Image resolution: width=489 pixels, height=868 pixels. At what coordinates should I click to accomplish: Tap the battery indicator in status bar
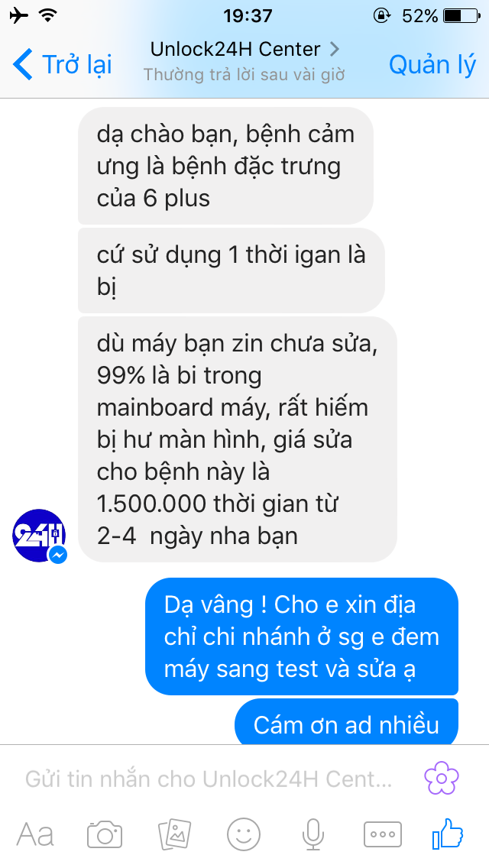461,15
